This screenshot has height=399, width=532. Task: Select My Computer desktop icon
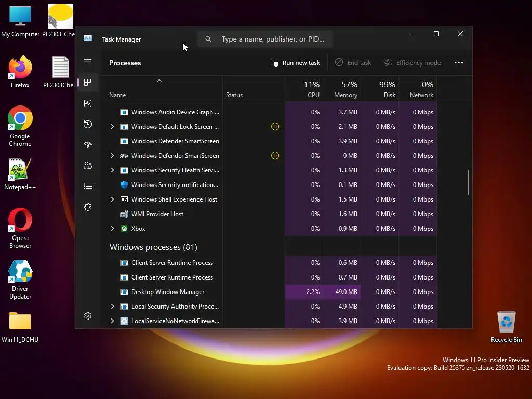pyautogui.click(x=20, y=21)
